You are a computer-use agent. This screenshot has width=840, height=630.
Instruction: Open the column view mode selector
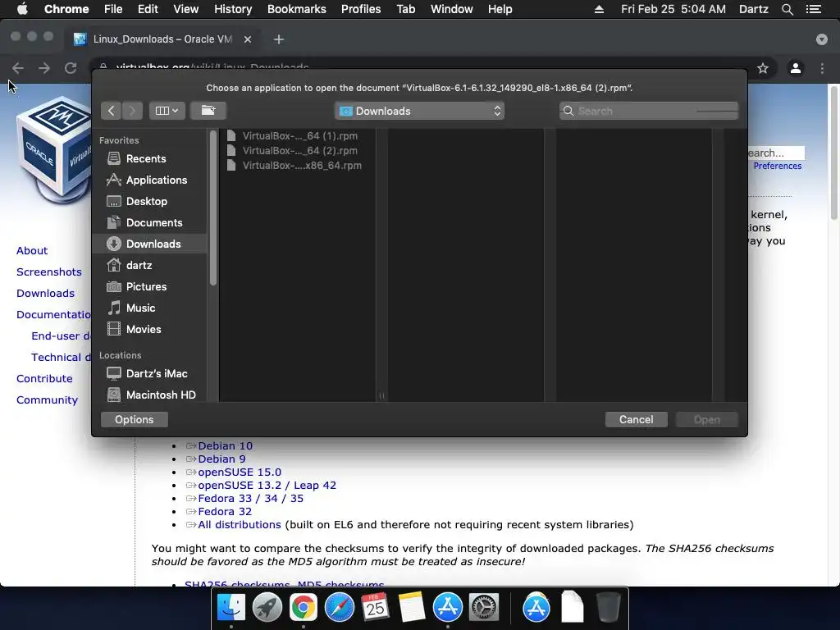tap(167, 111)
